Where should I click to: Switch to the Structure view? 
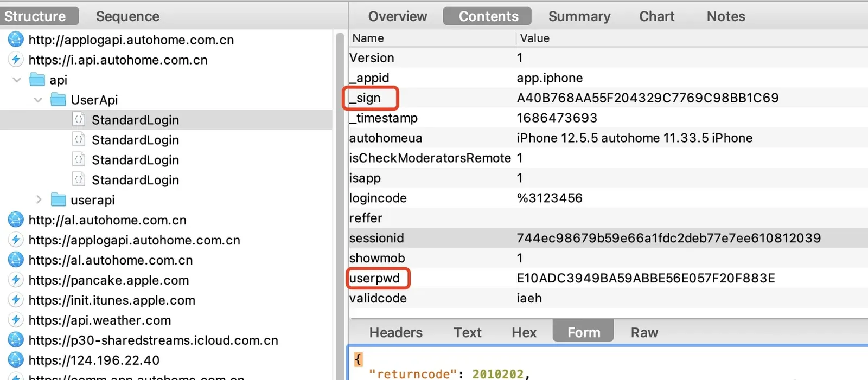pos(38,16)
